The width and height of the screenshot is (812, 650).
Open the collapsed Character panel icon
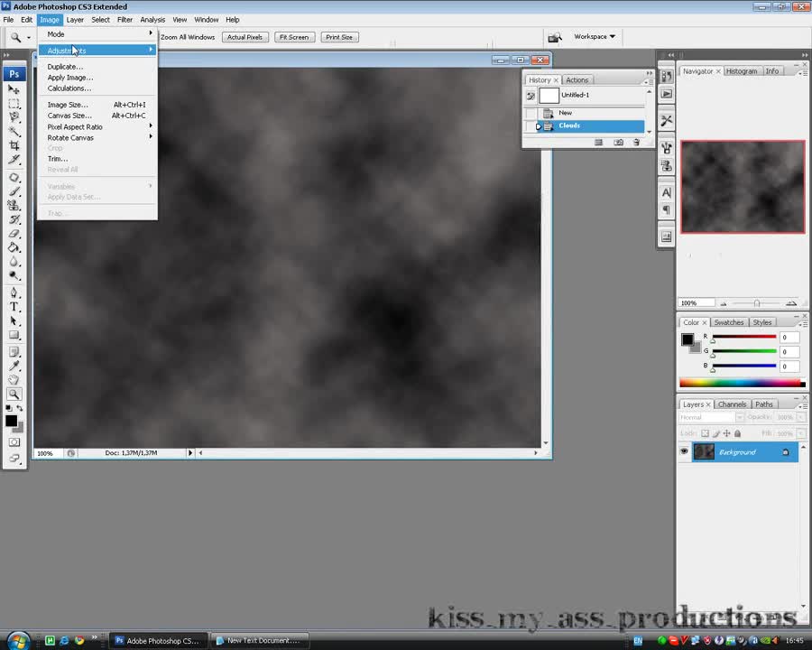[x=667, y=193]
